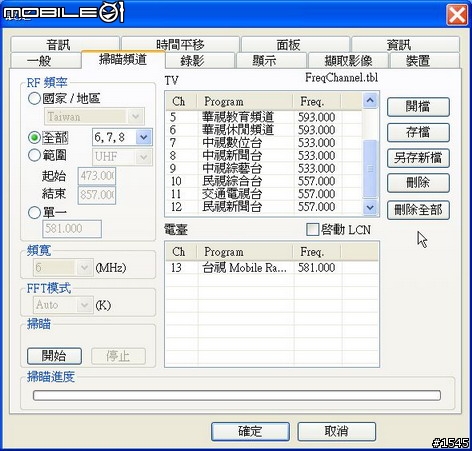Select channel 6 華視休閒頻道 row
The height and width of the screenshot is (451, 472).
[x=264, y=130]
